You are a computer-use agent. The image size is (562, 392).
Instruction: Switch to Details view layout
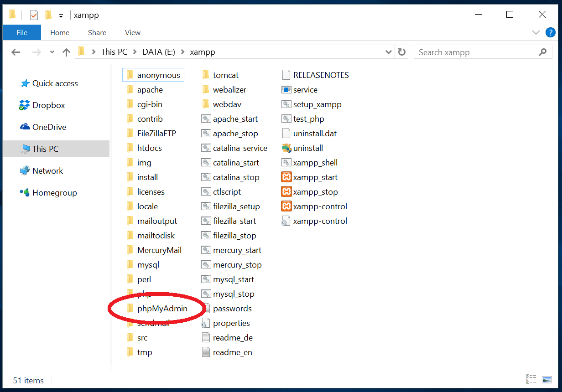coord(531,379)
